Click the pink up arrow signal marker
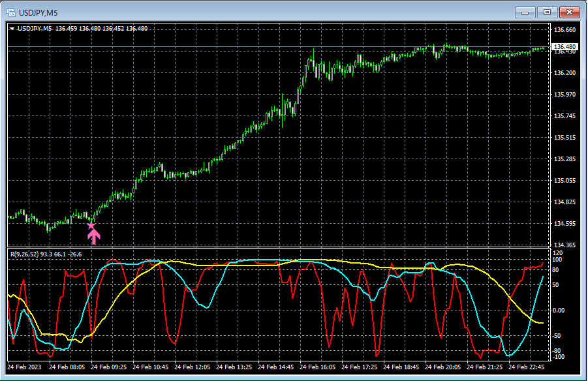 tap(93, 236)
